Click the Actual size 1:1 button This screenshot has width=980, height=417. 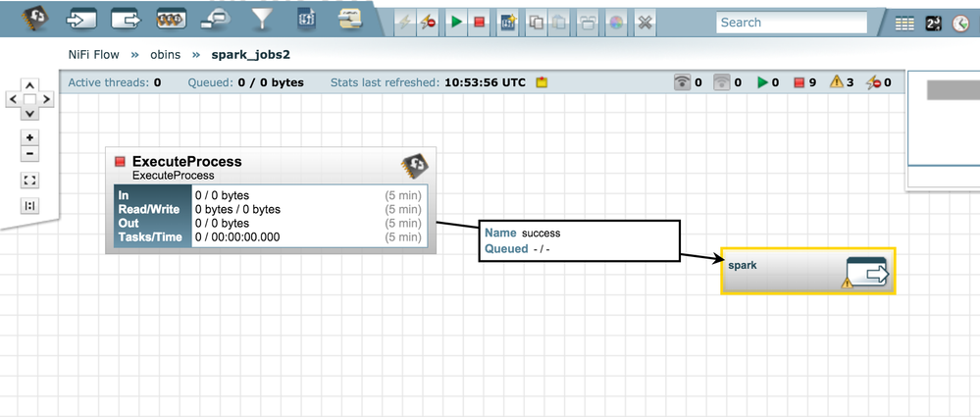click(x=30, y=206)
